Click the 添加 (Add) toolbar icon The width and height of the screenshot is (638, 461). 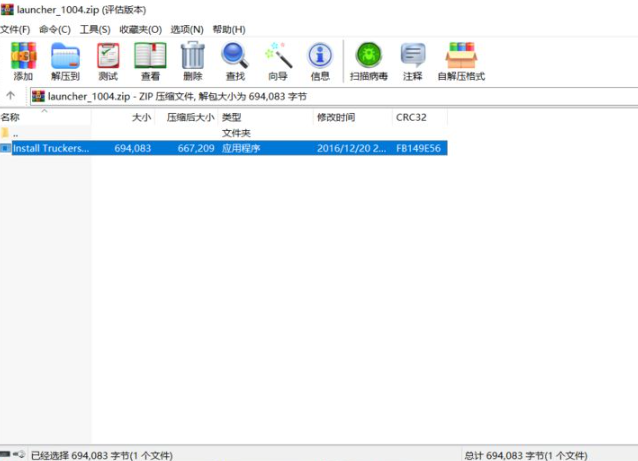coord(23,56)
